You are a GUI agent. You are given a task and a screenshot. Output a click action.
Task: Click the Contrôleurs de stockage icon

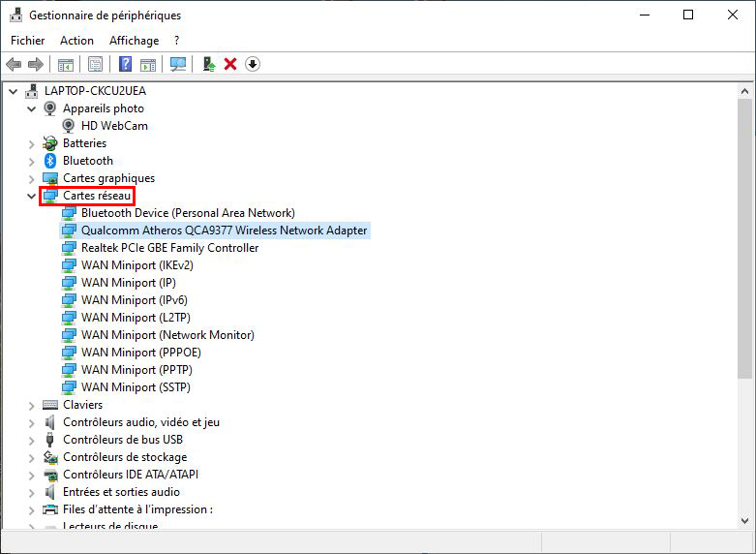50,457
